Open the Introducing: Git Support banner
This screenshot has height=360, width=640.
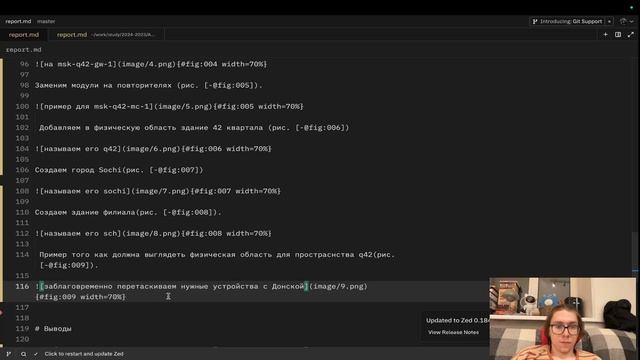pyautogui.click(x=567, y=21)
